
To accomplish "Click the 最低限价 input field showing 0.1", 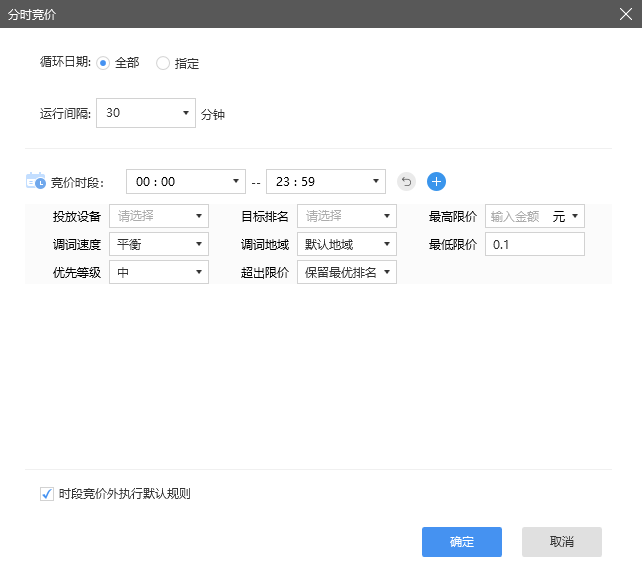I will [535, 244].
